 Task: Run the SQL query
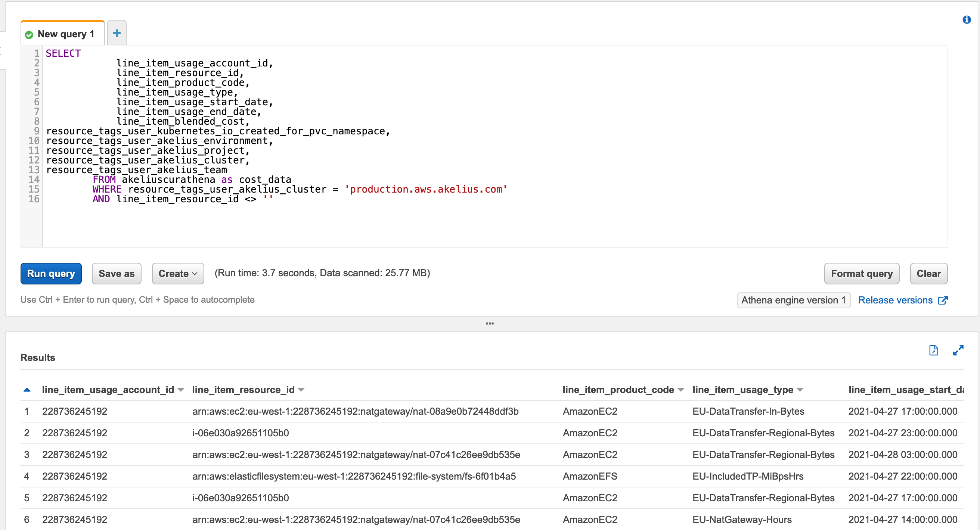tap(51, 273)
